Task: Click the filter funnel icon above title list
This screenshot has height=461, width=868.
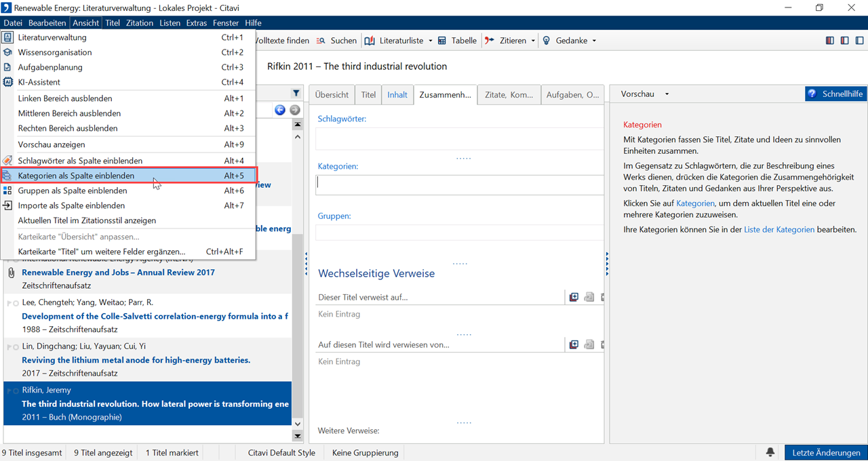Action: [296, 94]
